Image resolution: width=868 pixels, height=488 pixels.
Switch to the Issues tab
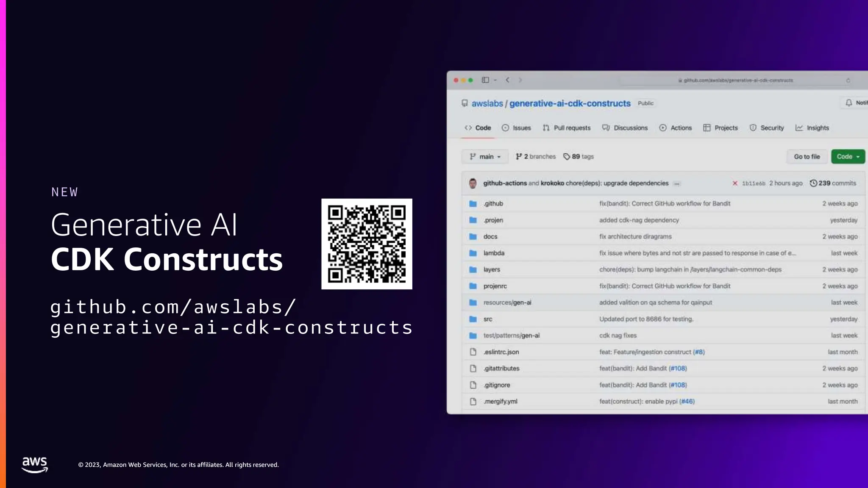tap(516, 128)
